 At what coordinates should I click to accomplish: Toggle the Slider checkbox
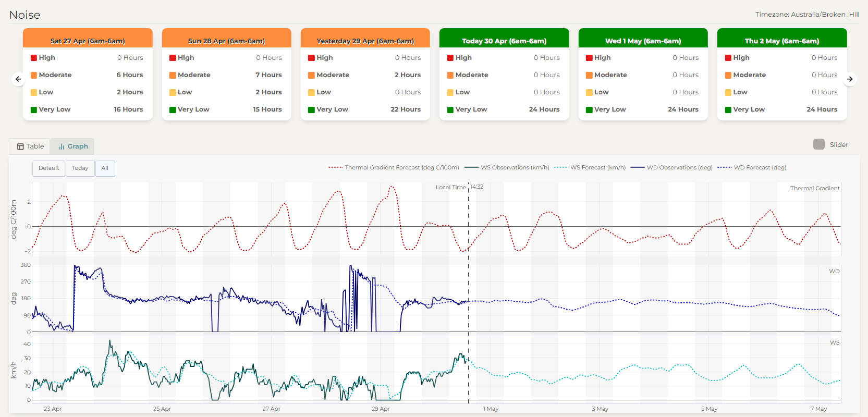pyautogui.click(x=819, y=144)
